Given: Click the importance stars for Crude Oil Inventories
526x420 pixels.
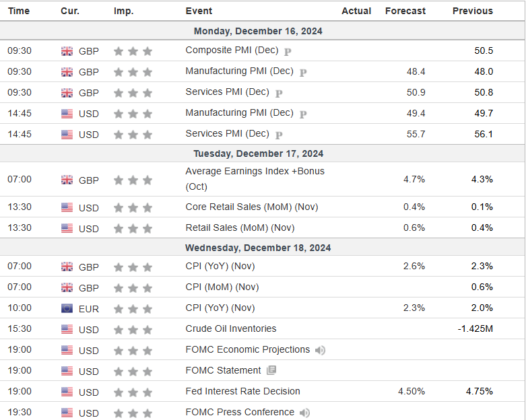Looking at the screenshot, I should (133, 329).
